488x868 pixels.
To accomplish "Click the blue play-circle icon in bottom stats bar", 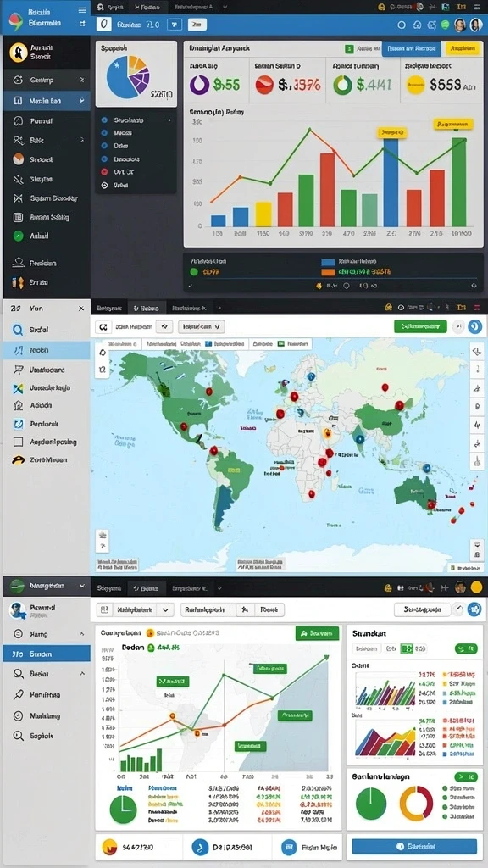I will [200, 847].
